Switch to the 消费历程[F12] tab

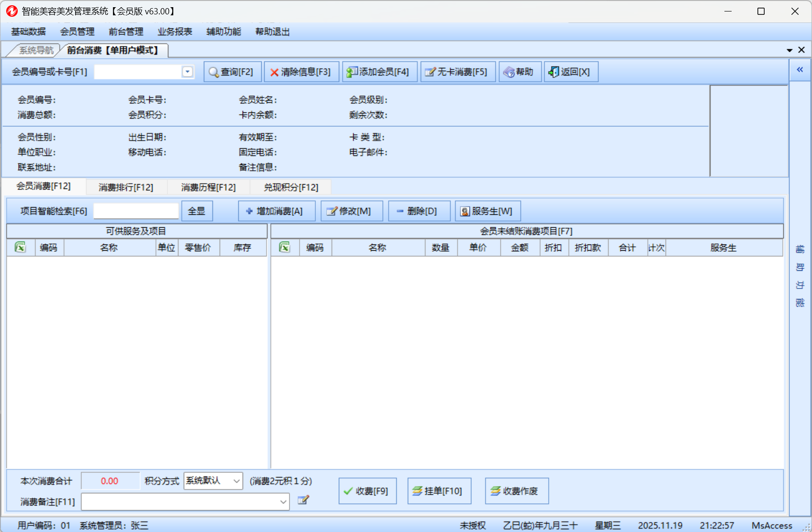coord(208,187)
